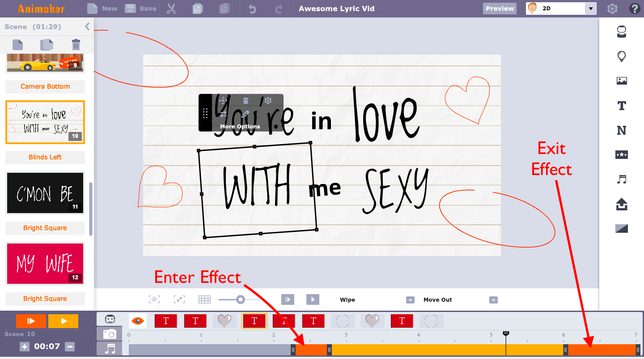Increase scene duration with plus button
Image resolution: width=644 pixels, height=359 pixels.
coord(25,346)
